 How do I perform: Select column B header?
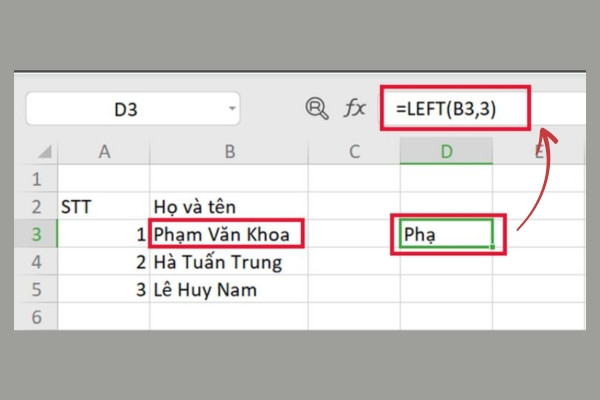pyautogui.click(x=229, y=152)
